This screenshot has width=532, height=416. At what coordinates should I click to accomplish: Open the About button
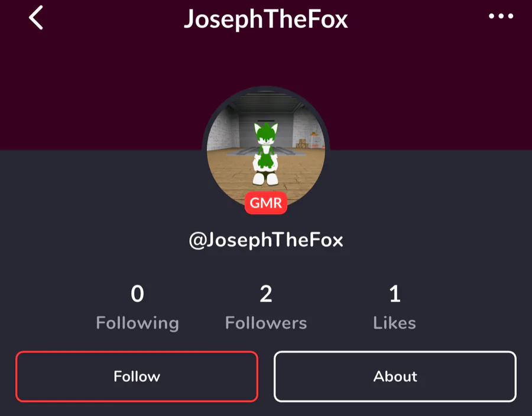click(x=395, y=376)
